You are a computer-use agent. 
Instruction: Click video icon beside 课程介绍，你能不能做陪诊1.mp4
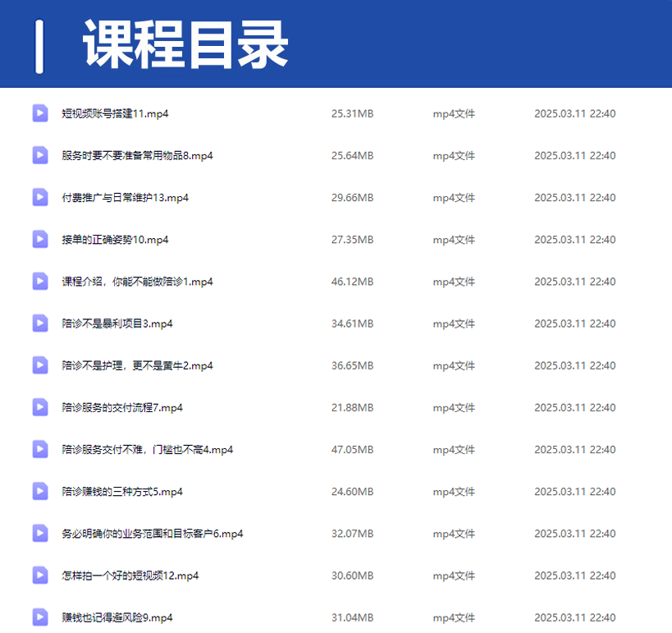pyautogui.click(x=40, y=282)
